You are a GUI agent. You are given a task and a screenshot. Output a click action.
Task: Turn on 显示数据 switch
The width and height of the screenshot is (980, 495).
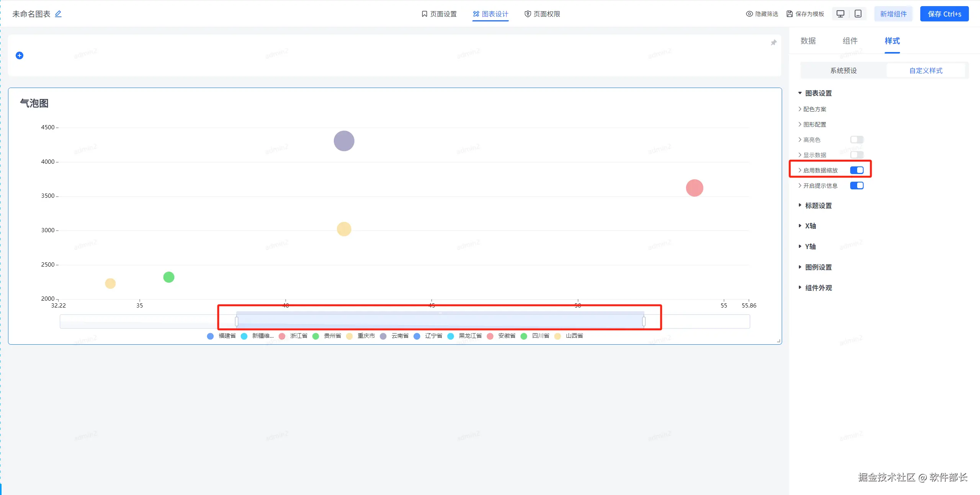point(856,155)
